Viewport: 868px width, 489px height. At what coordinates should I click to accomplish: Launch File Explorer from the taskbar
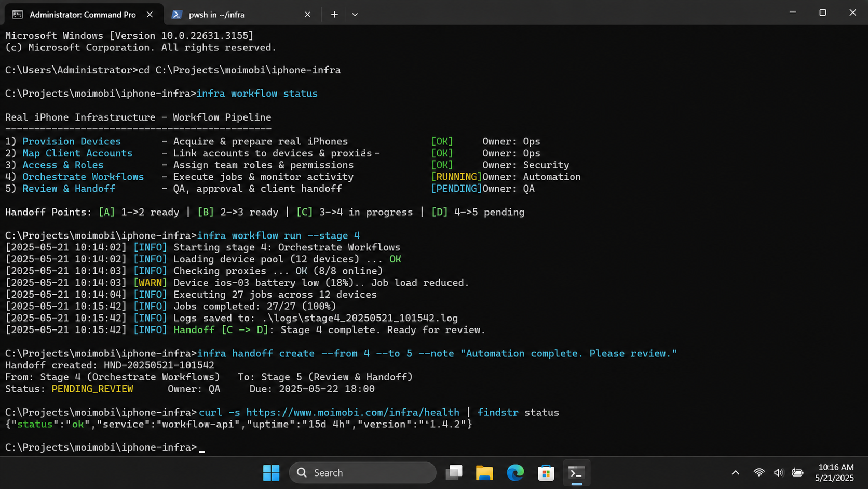(484, 473)
